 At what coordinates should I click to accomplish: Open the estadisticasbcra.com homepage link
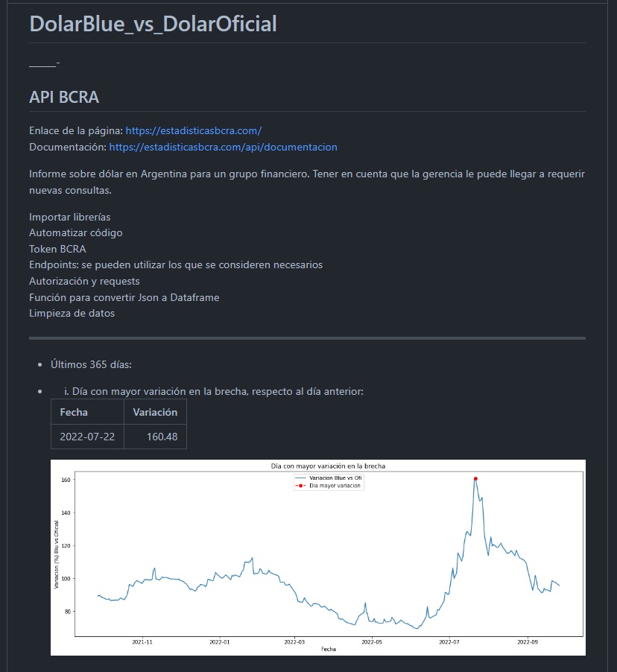click(x=194, y=130)
